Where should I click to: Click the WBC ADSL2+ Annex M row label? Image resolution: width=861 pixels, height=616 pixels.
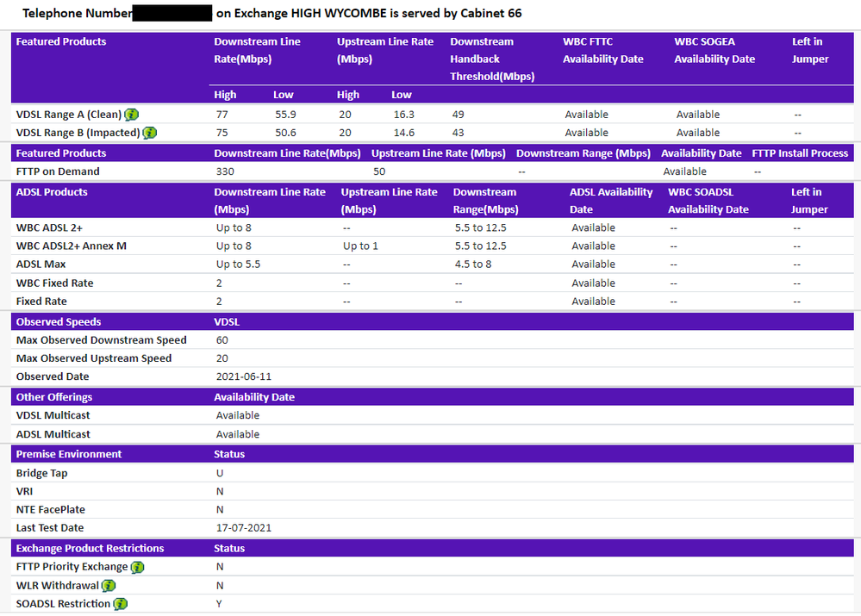pos(72,246)
